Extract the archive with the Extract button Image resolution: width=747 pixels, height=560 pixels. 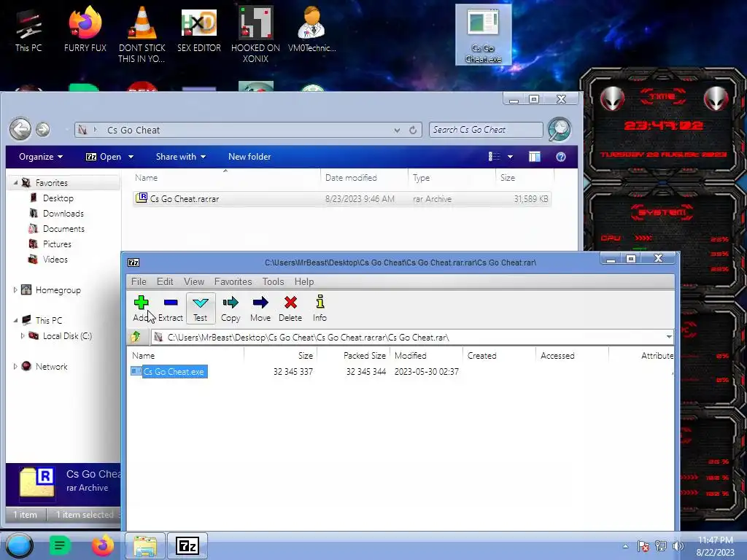171,308
